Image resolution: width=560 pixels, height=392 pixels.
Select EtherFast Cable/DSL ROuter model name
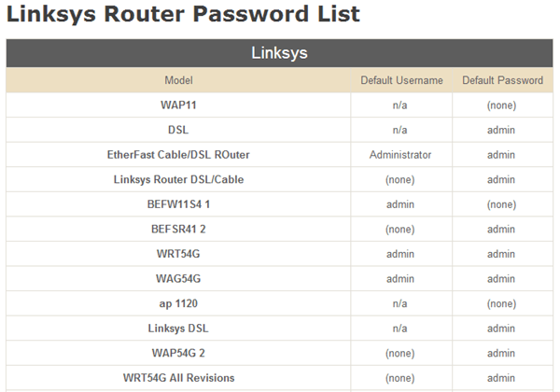pos(178,154)
